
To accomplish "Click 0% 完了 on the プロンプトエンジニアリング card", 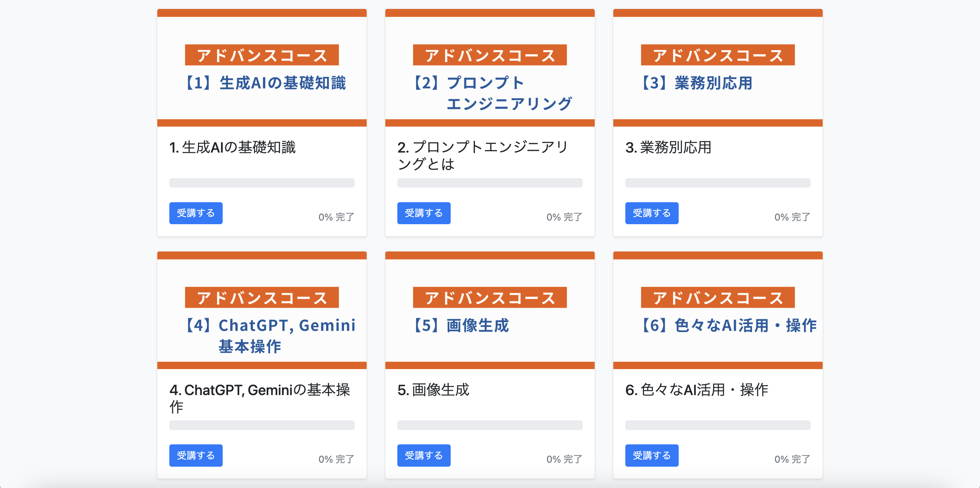I will 563,217.
